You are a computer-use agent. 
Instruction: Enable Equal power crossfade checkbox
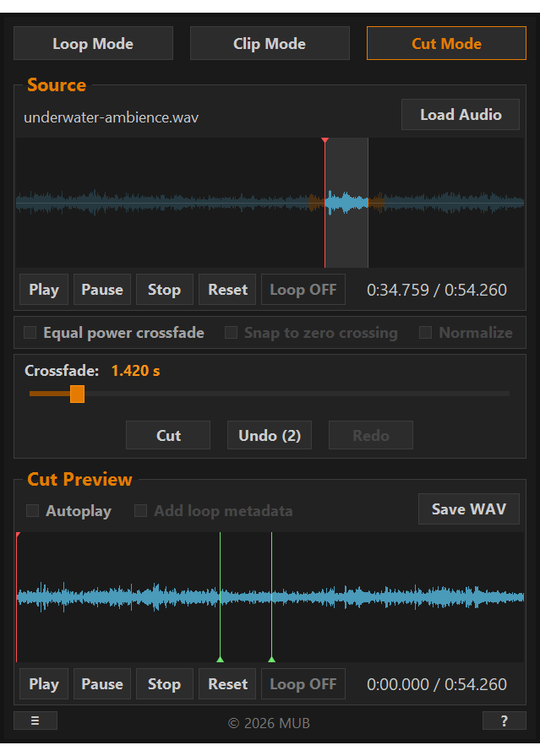pyautogui.click(x=30, y=332)
